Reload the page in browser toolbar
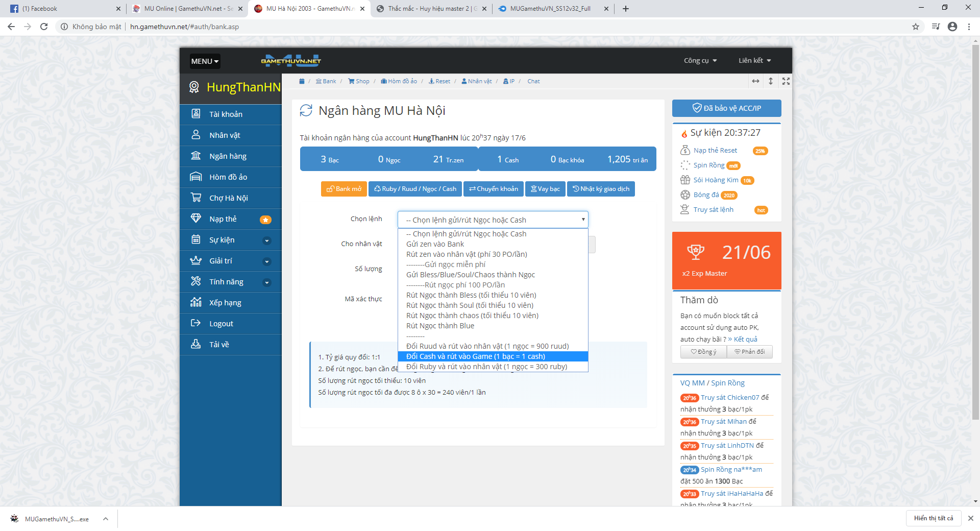Screen dimensions: 980x531 coord(44,27)
